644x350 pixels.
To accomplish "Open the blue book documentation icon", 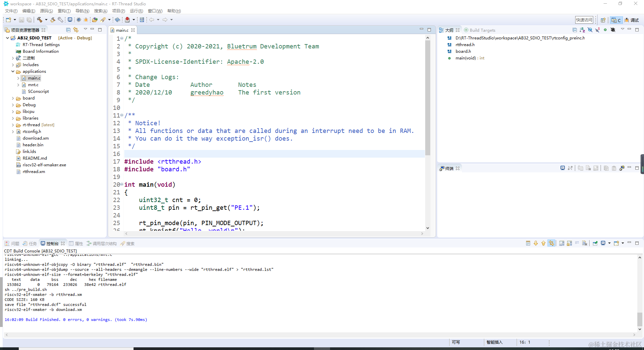I will pyautogui.click(x=117, y=20).
